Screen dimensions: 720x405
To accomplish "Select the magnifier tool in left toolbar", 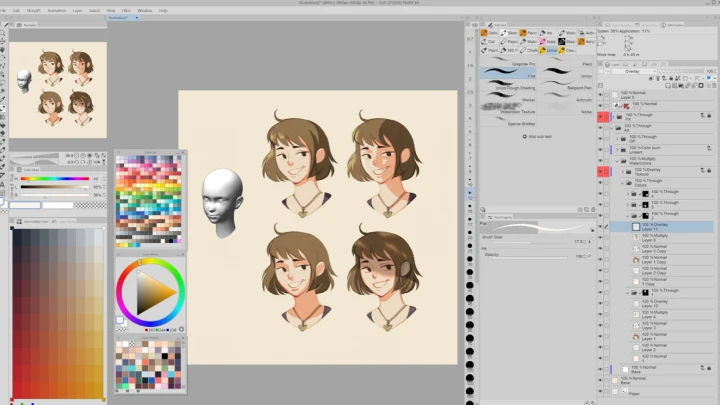I will pyautogui.click(x=3, y=34).
